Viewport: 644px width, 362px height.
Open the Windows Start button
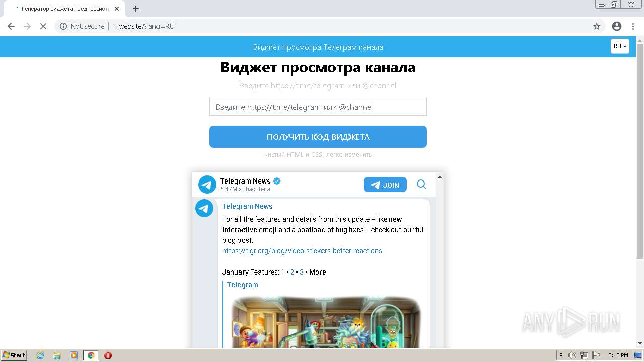click(x=14, y=355)
